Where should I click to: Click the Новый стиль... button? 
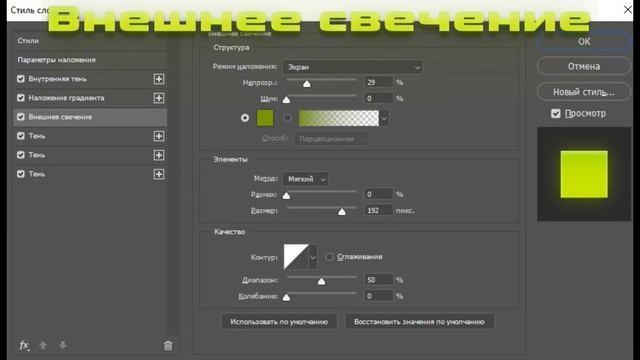584,92
